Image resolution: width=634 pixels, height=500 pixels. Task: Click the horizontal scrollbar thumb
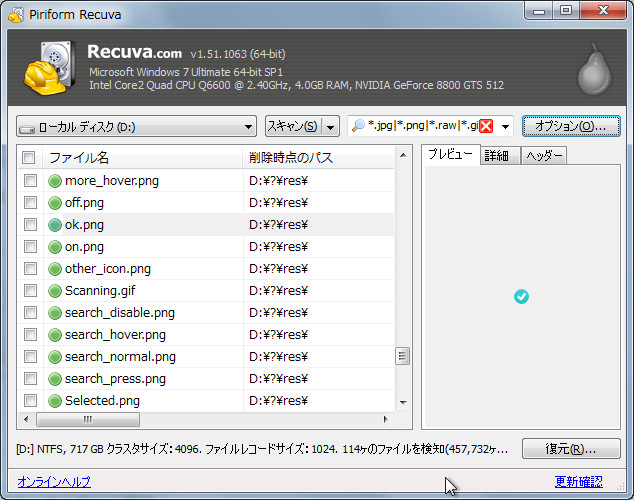click(88, 420)
